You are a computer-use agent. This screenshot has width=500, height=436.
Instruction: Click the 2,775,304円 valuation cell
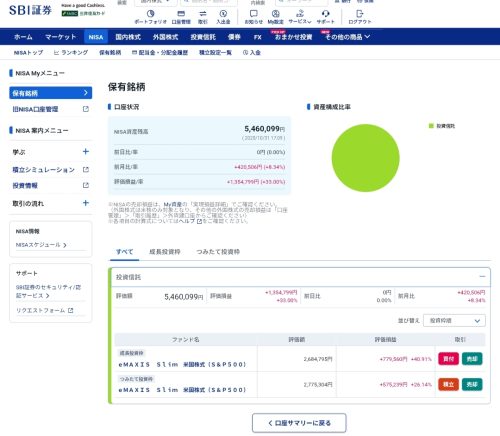click(318, 384)
